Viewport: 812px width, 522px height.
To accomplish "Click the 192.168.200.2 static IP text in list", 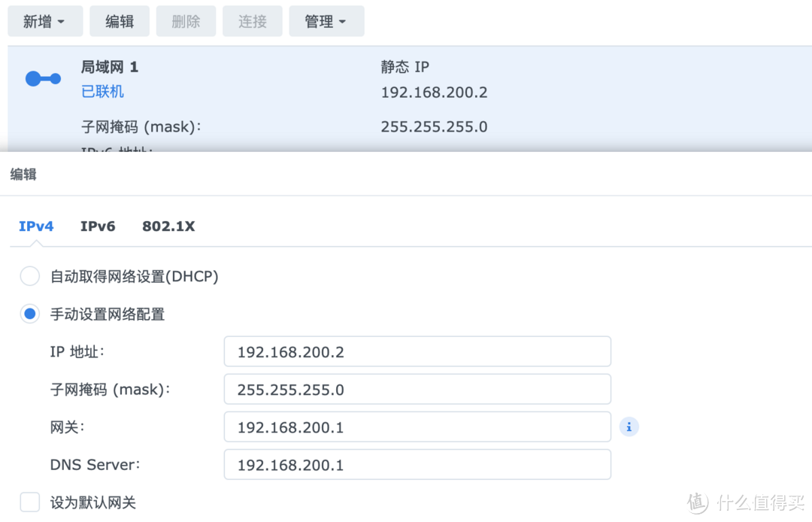I will 434,93.
